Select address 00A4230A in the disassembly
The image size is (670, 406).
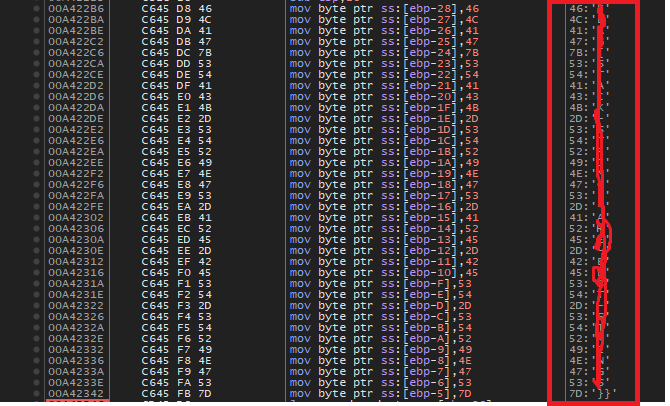click(76, 239)
